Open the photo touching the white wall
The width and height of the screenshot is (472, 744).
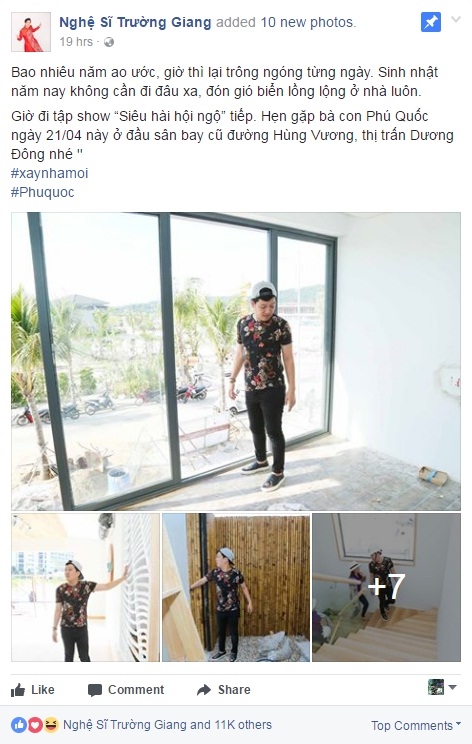(85, 587)
